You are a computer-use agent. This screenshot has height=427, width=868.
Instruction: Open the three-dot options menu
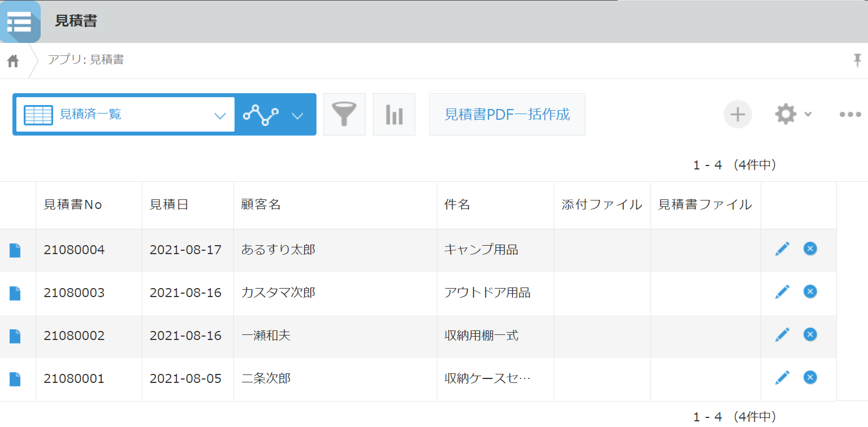(x=850, y=114)
